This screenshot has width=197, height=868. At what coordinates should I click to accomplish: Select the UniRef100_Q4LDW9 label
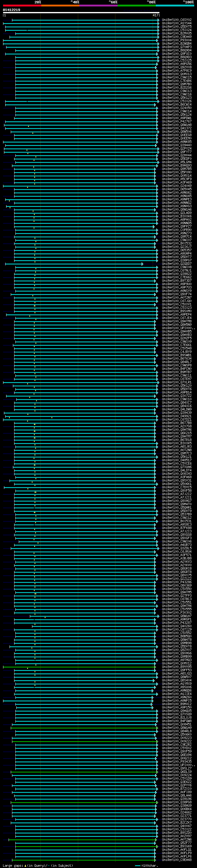point(177,410)
